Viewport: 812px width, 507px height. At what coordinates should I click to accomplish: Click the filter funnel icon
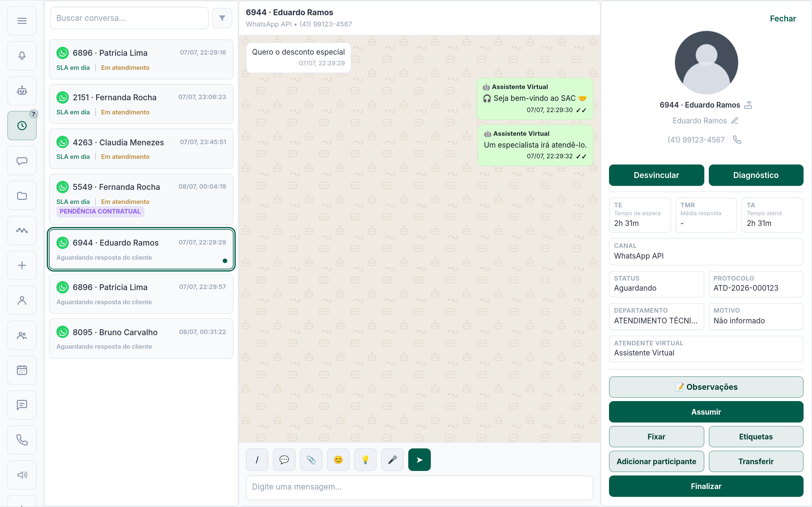222,18
